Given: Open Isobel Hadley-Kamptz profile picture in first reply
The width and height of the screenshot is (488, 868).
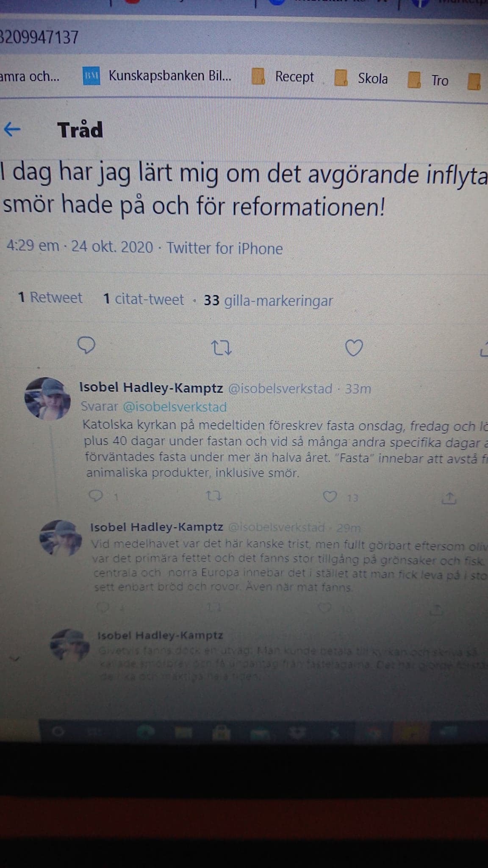Looking at the screenshot, I should (x=47, y=399).
